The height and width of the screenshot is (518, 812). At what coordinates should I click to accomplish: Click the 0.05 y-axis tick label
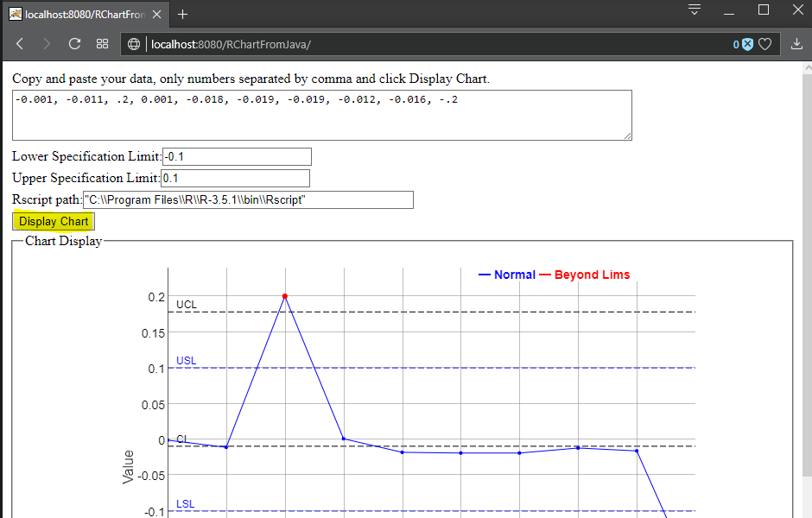(153, 405)
